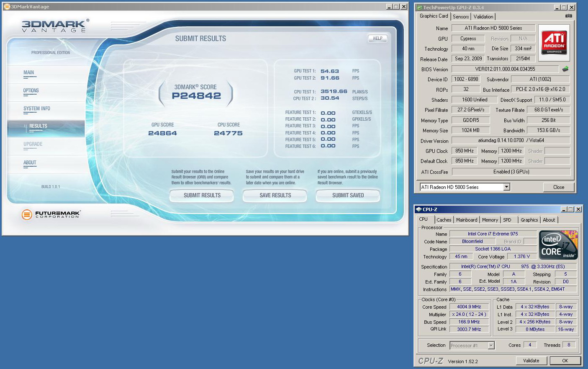Click the BIOS Version text field
The width and height of the screenshot is (588, 369).
[505, 69]
